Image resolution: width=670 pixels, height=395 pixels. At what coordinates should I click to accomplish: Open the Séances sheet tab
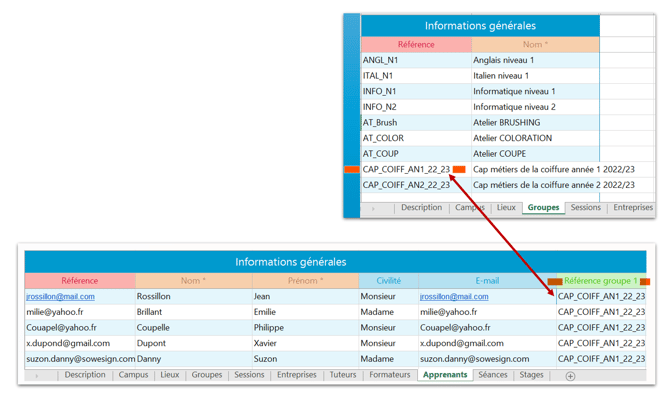click(x=493, y=375)
